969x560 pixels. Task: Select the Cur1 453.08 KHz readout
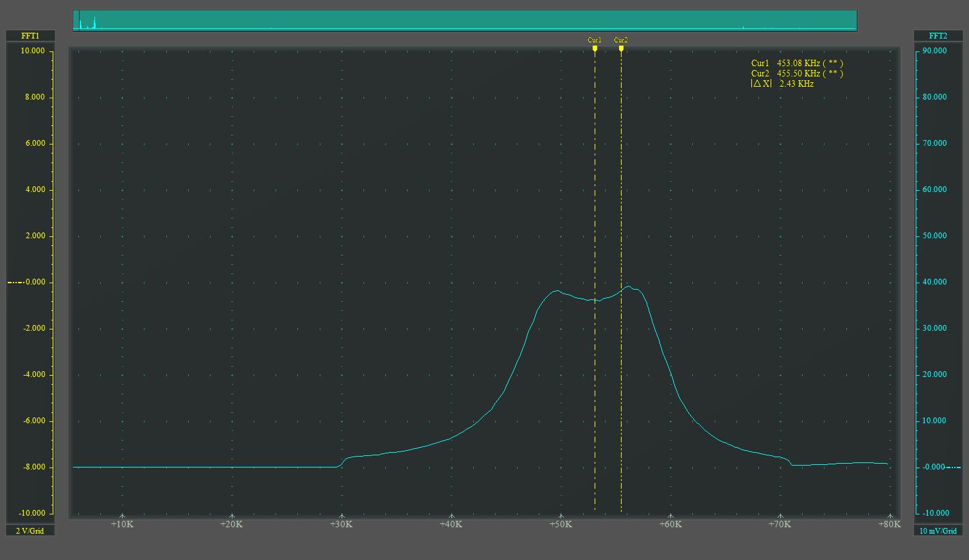pos(796,63)
